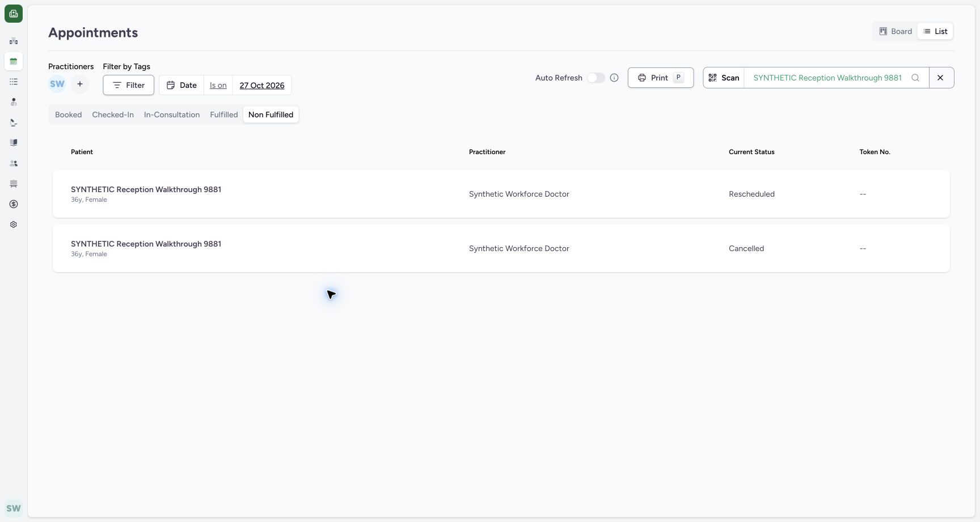Click the SW user avatar at sidebar bottom
The width and height of the screenshot is (980, 522).
coord(14,508)
